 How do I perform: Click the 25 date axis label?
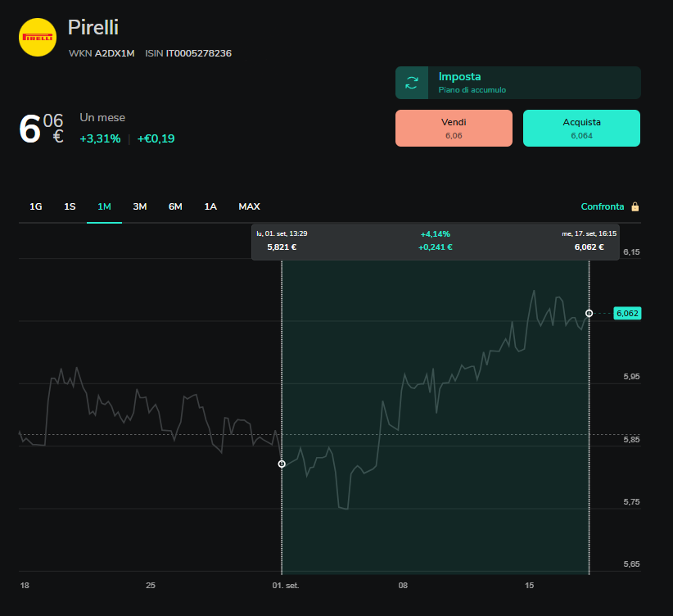coord(150,586)
